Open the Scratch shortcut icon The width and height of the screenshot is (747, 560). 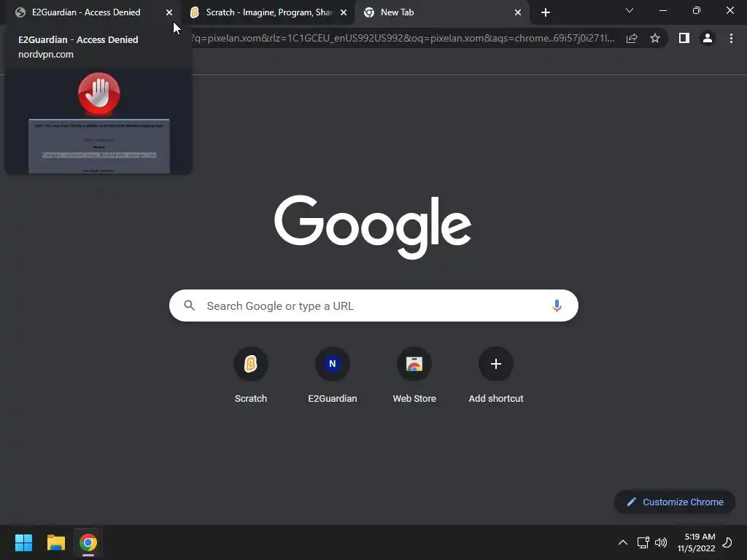251,364
